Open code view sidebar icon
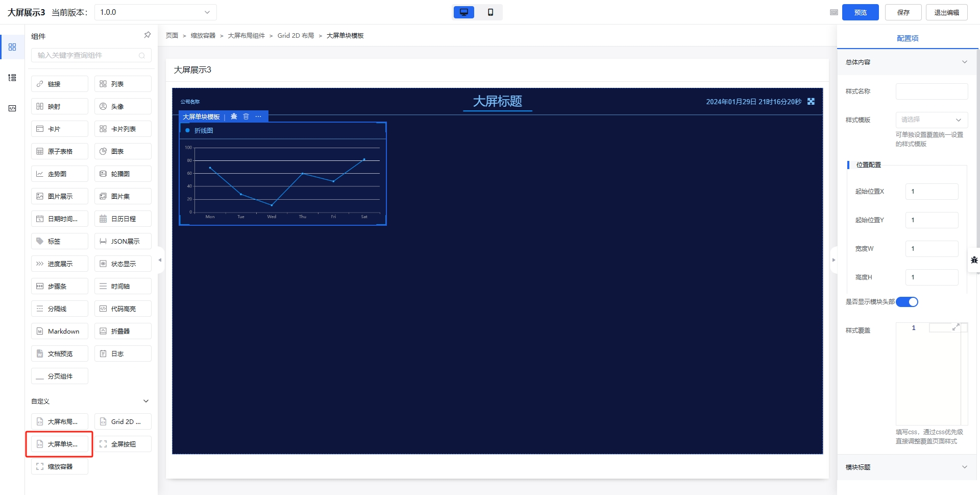The width and height of the screenshot is (980, 495). pos(12,108)
